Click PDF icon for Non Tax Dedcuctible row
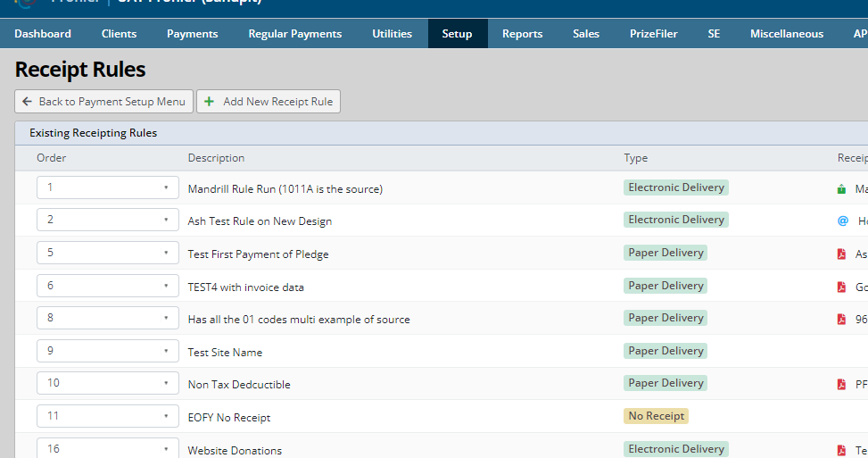The height and width of the screenshot is (458, 868). [841, 384]
